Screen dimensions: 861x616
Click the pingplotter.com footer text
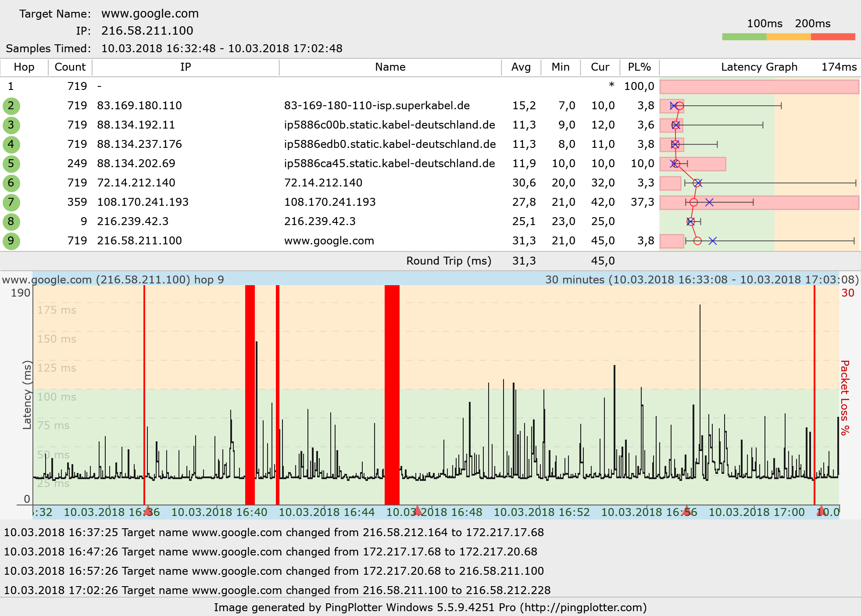pyautogui.click(x=430, y=608)
